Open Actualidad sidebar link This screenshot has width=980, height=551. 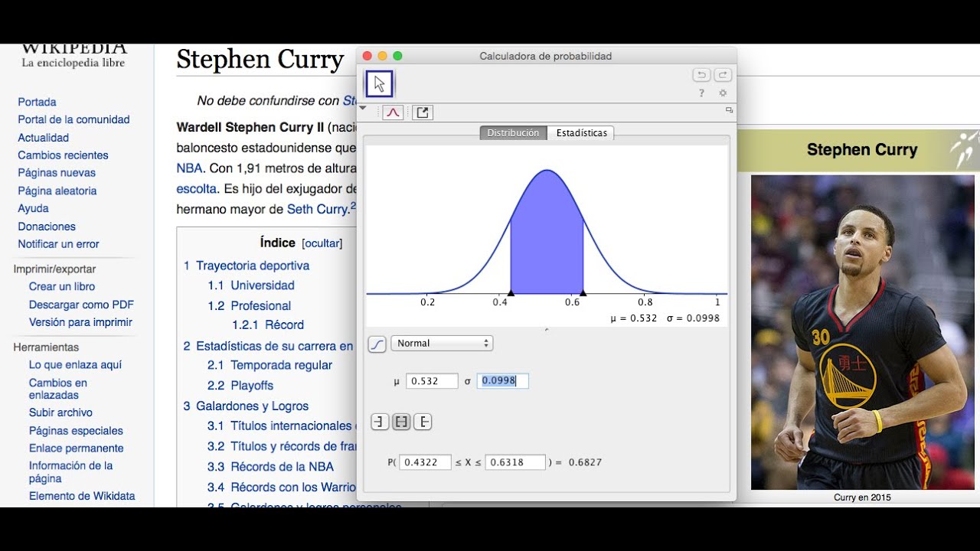44,138
